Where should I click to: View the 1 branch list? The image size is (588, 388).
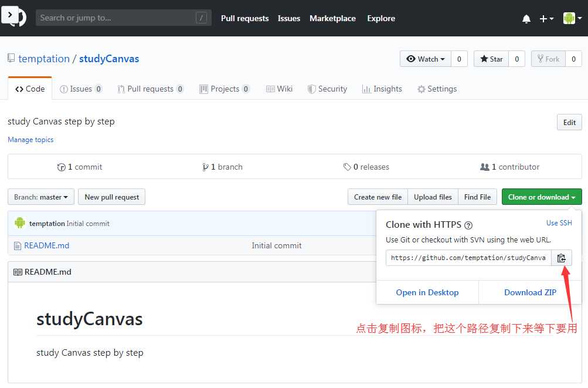click(x=222, y=167)
